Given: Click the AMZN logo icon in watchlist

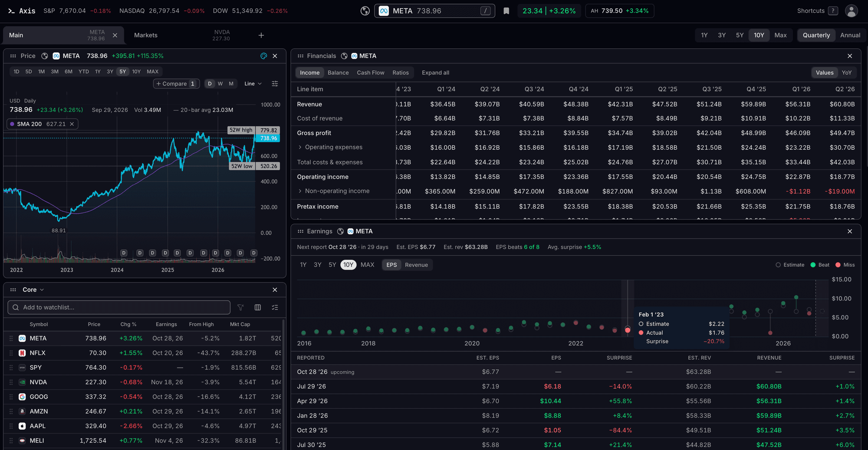Looking at the screenshot, I should click(22, 411).
